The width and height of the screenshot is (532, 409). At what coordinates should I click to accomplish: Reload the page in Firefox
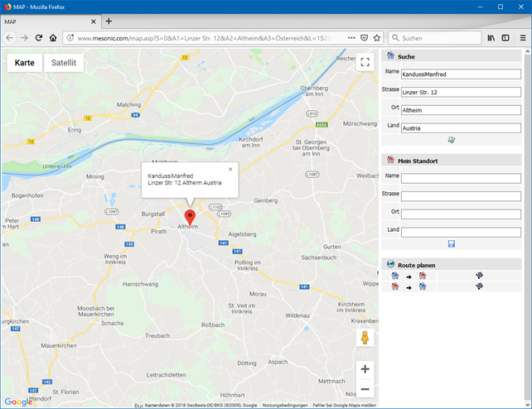[x=38, y=38]
